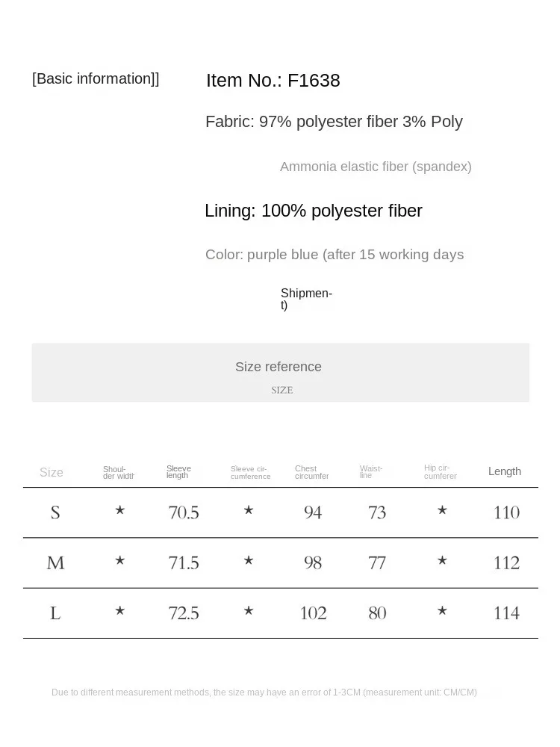The width and height of the screenshot is (560, 747).
Task: Click the Shoulder width star in row L
Action: click(120, 611)
